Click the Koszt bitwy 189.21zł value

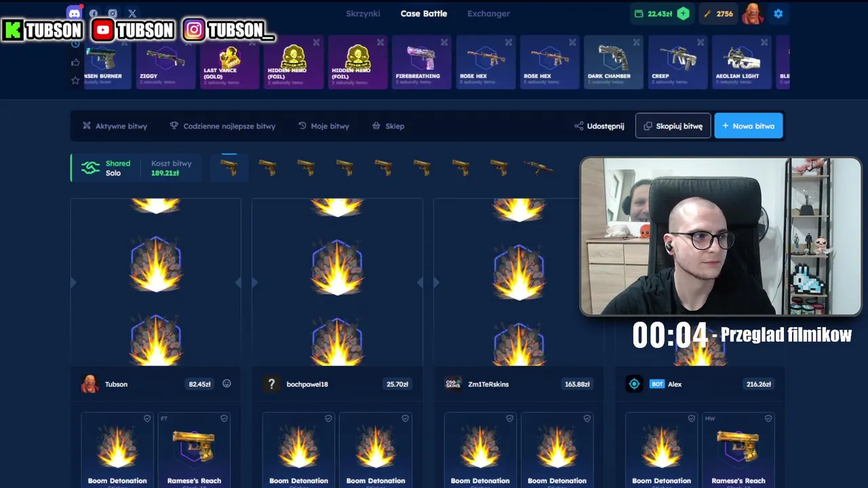coord(165,173)
